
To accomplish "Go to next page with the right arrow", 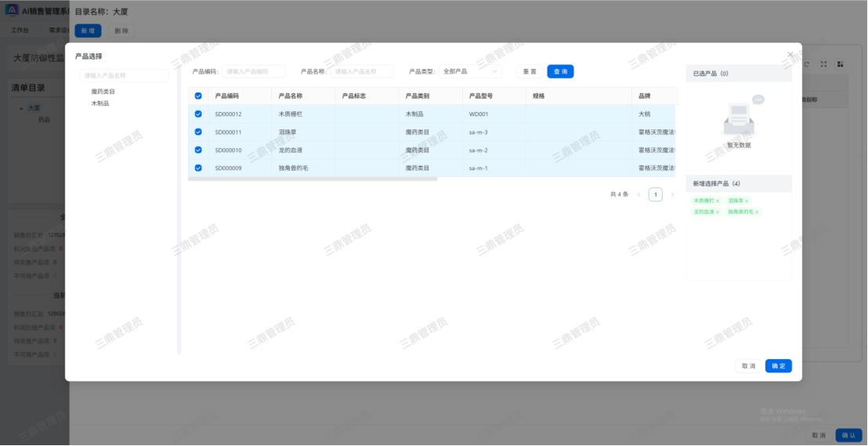I will 671,194.
